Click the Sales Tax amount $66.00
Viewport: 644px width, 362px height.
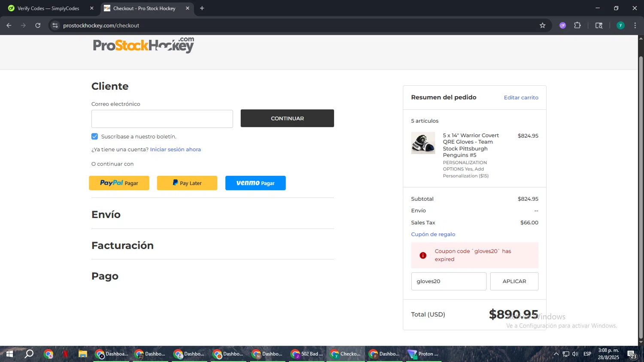529,223
